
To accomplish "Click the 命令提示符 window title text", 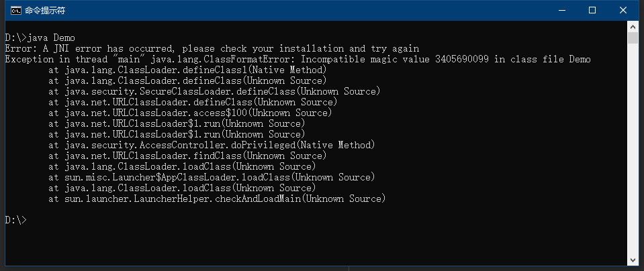I will pyautogui.click(x=45, y=11).
